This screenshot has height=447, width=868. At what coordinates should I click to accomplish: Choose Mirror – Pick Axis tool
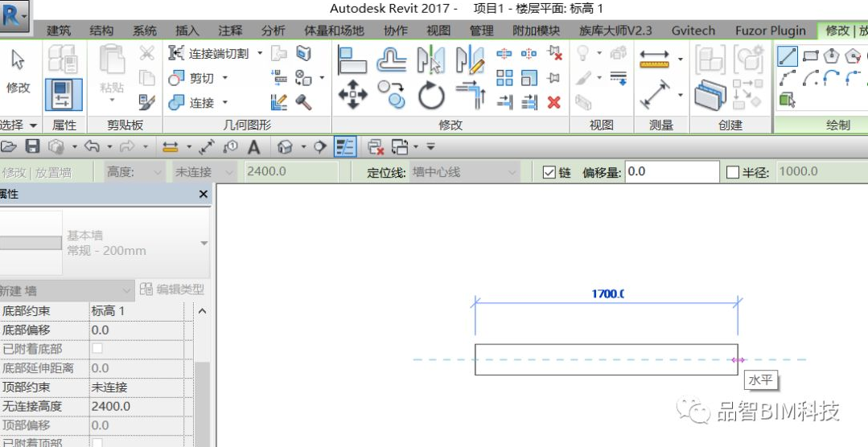(430, 60)
